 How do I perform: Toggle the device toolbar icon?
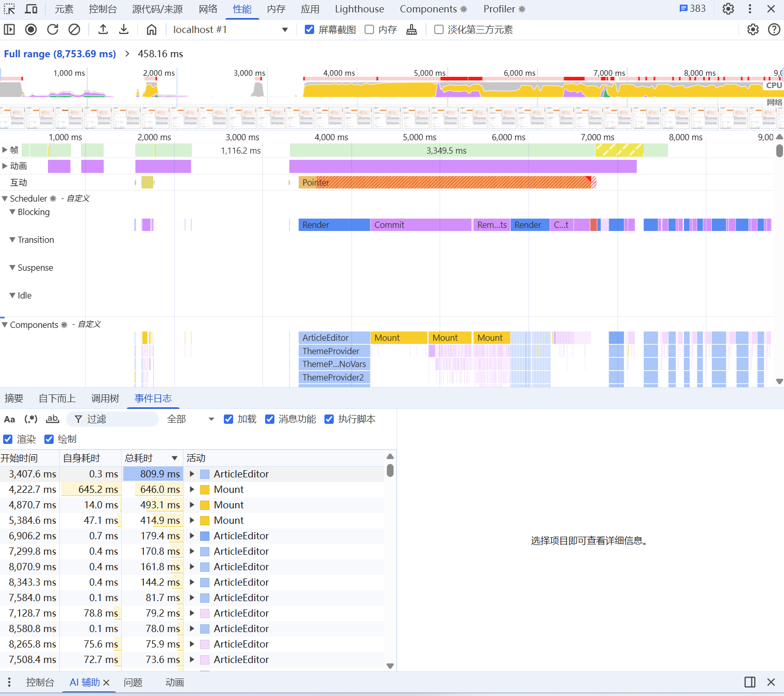click(31, 9)
